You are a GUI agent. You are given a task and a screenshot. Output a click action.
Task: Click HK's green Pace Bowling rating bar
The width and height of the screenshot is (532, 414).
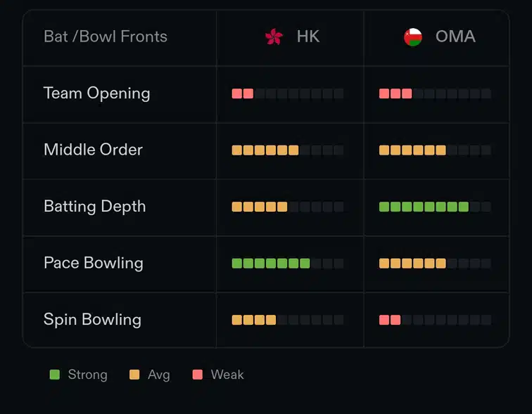(288, 264)
